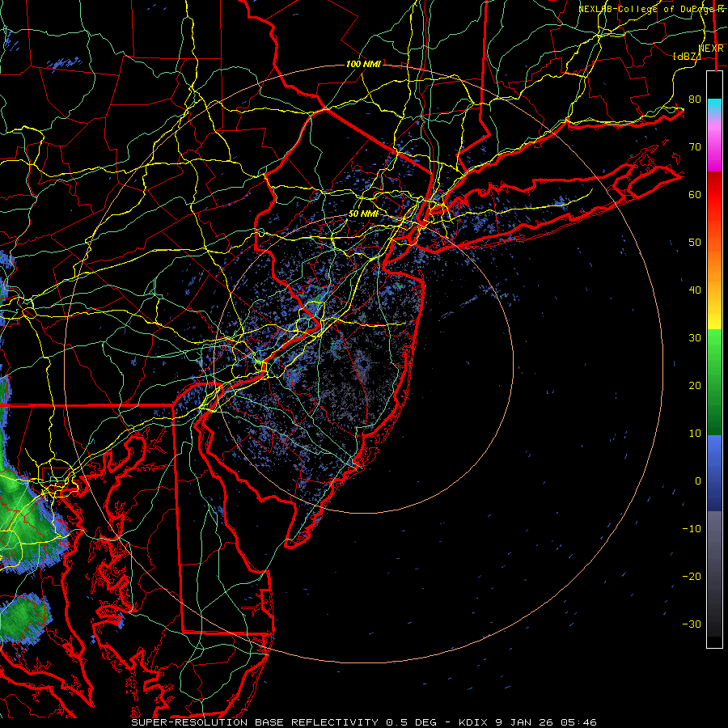Click the 05:46 scan time stamp
The image size is (728, 728).
tap(578, 722)
